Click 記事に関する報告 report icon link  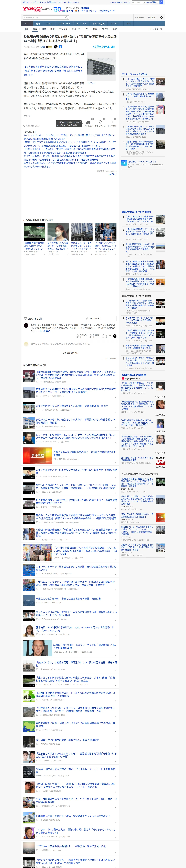(x=32, y=126)
